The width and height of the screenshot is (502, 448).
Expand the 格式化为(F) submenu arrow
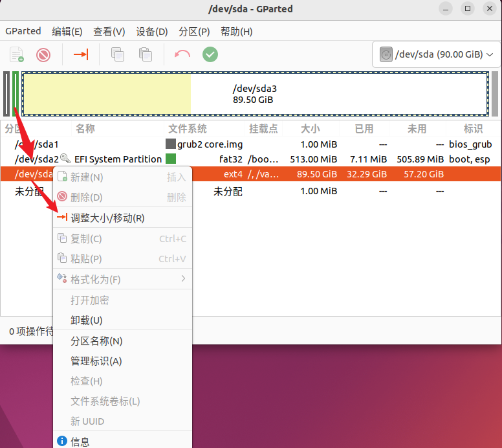183,279
